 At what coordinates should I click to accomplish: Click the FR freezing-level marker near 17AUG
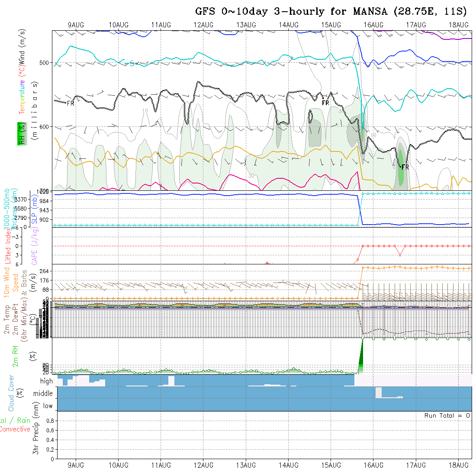405,167
